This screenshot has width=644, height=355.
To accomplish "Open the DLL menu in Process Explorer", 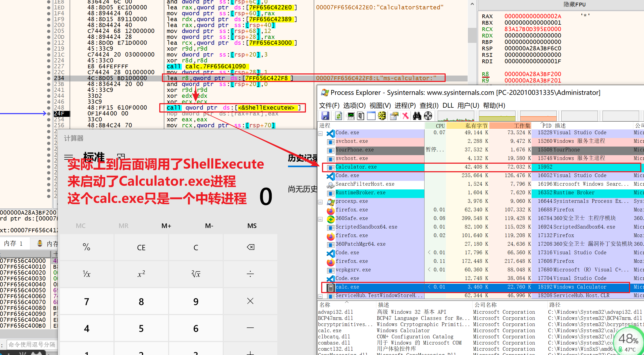I will tap(448, 105).
